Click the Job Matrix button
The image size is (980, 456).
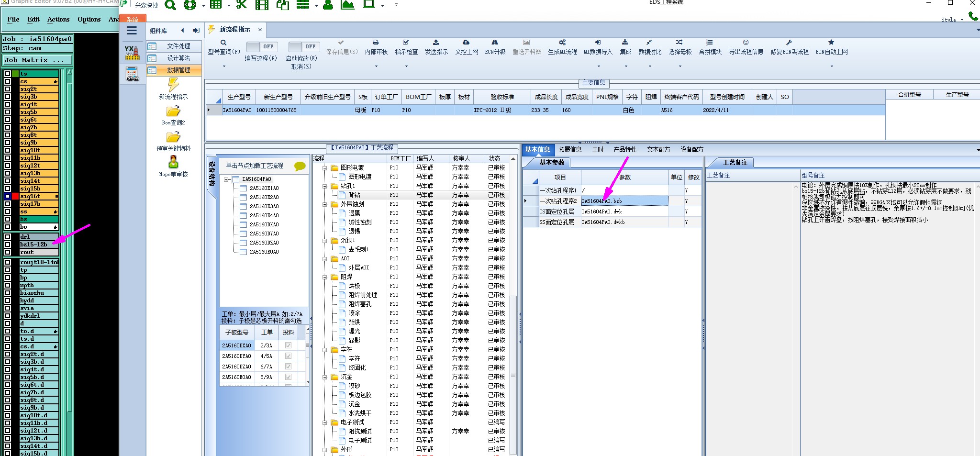tap(37, 60)
